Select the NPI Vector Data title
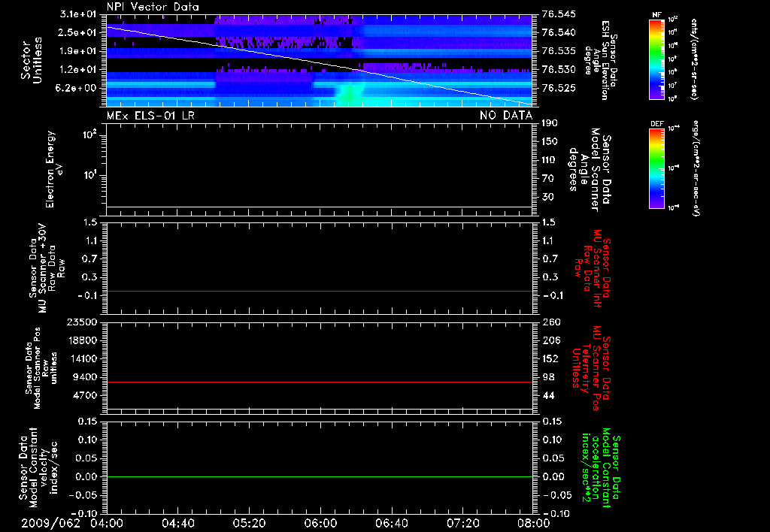This screenshot has width=770, height=532. click(153, 7)
